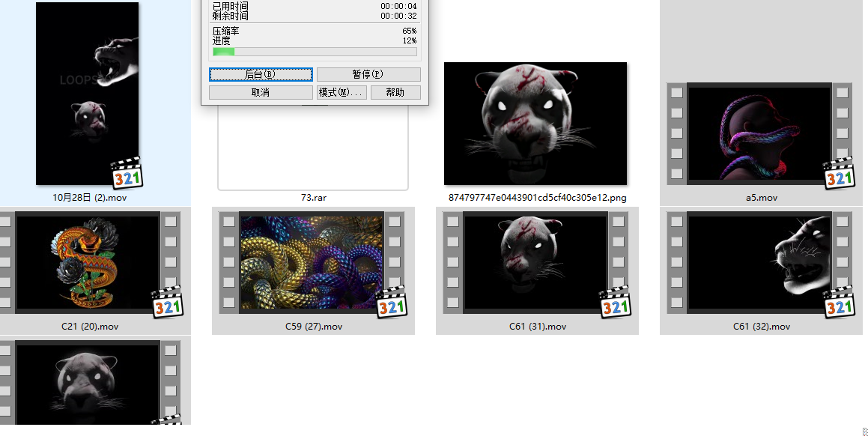Click 321 player badge on C61 (32).mov
Image resolution: width=868 pixels, height=436 pixels.
tap(839, 303)
